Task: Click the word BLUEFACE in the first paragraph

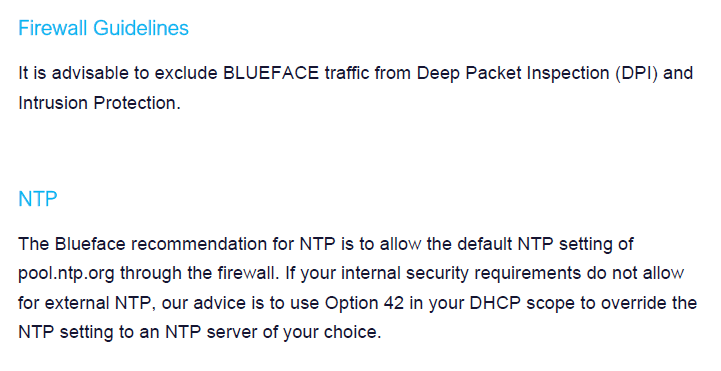Action: point(271,73)
